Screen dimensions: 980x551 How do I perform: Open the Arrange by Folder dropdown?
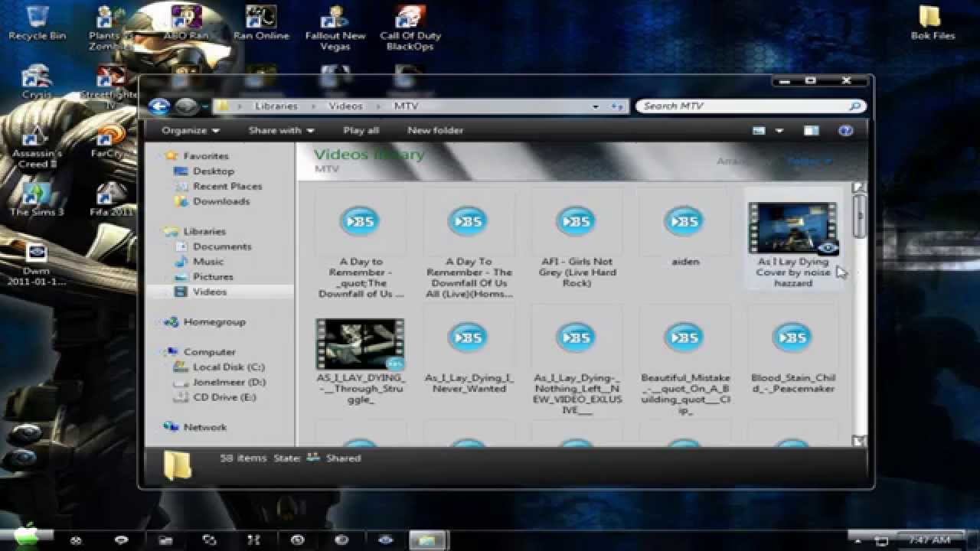(x=809, y=161)
